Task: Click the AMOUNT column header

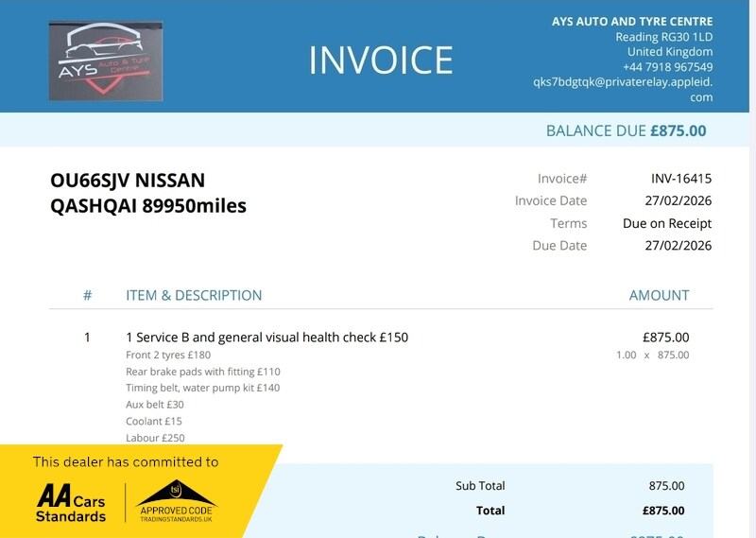Action: click(x=659, y=295)
